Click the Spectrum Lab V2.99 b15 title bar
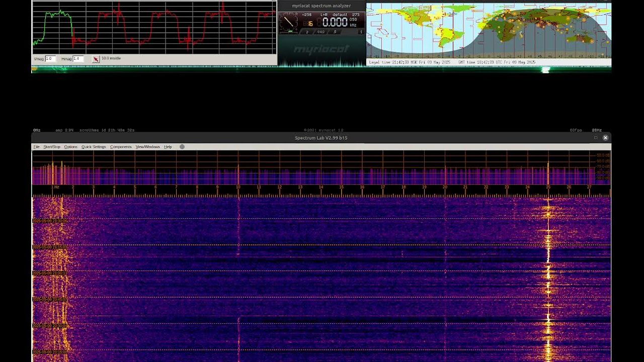Image resolution: width=644 pixels, height=362 pixels. click(x=321, y=138)
